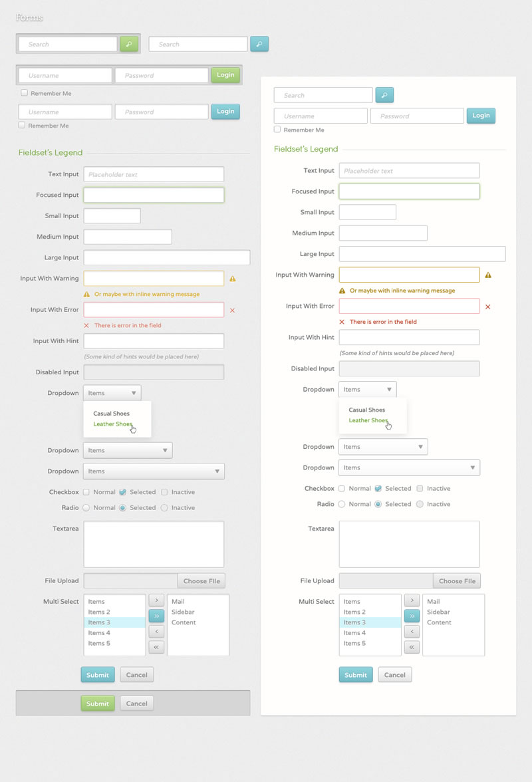Screen dimensions: 532x782
Task: Open the widest Items dropdown
Action: click(x=154, y=471)
